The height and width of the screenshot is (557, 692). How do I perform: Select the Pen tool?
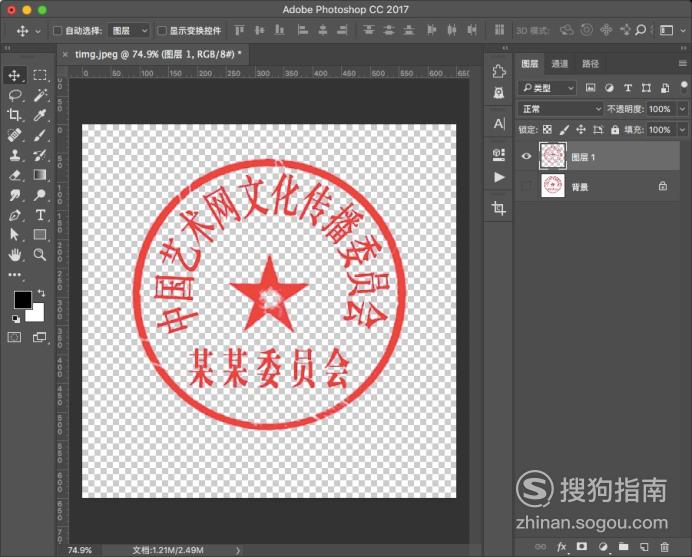tap(15, 215)
